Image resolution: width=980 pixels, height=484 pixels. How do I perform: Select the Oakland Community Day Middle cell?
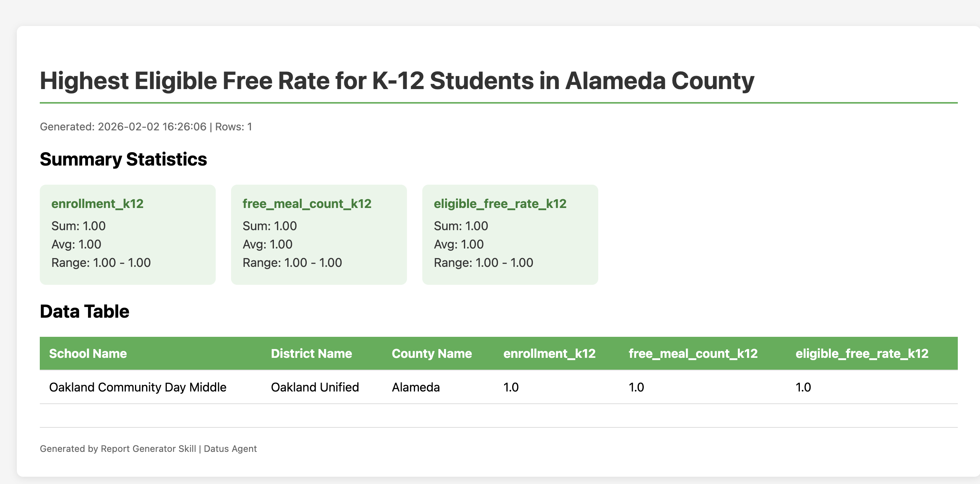point(138,387)
